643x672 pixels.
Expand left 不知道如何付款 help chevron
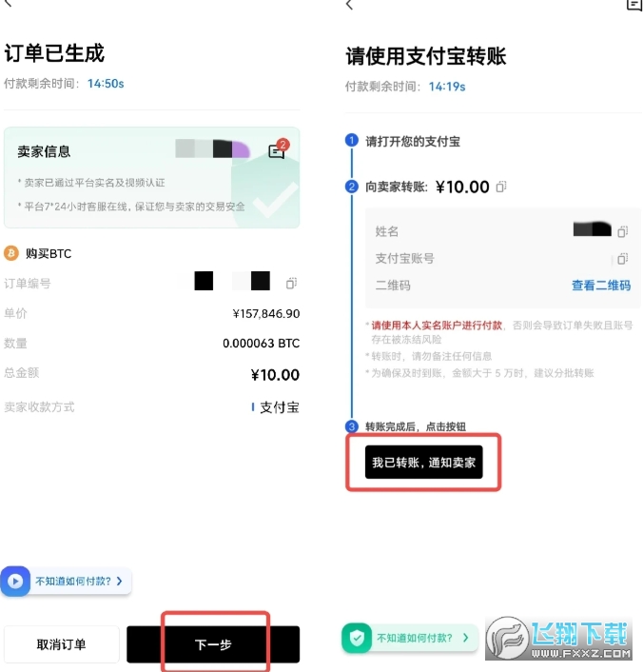coord(120,581)
